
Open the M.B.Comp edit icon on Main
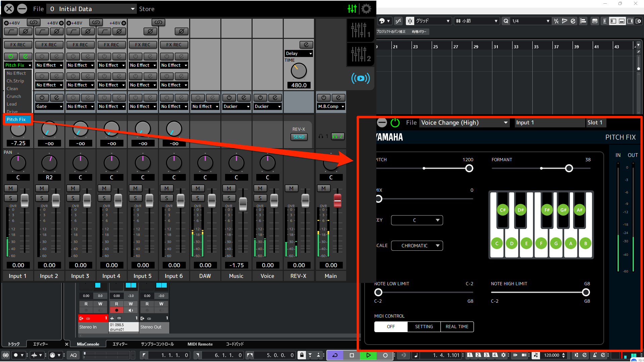point(338,98)
